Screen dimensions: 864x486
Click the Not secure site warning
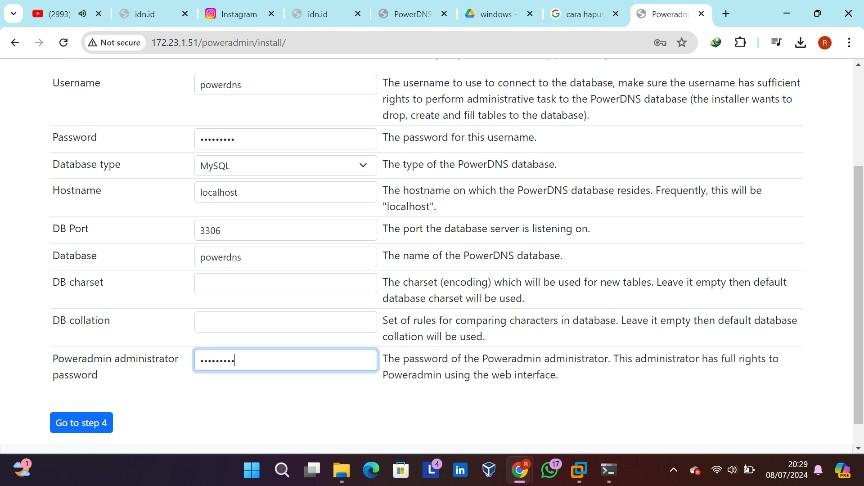tap(114, 42)
